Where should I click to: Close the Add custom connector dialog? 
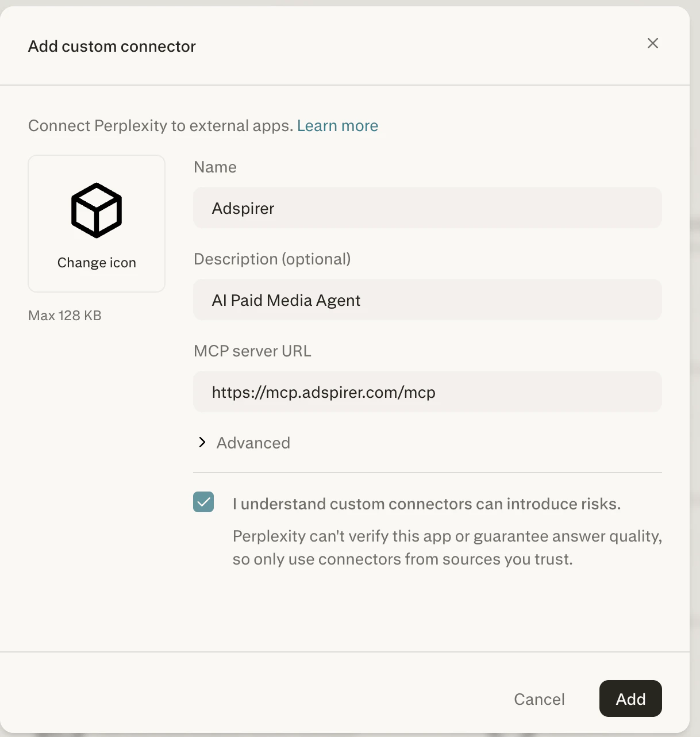click(x=653, y=43)
